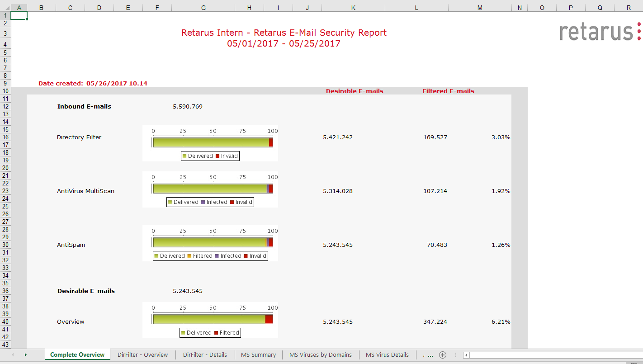Click the purple Infected legend marker in AntiVirus chart

pos(203,202)
